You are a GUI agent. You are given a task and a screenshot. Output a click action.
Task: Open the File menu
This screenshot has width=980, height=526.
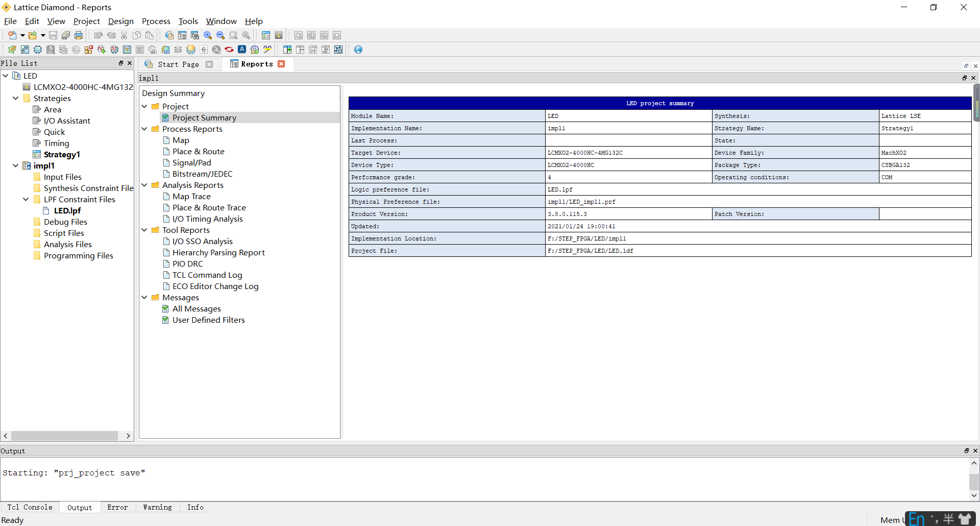(10, 21)
